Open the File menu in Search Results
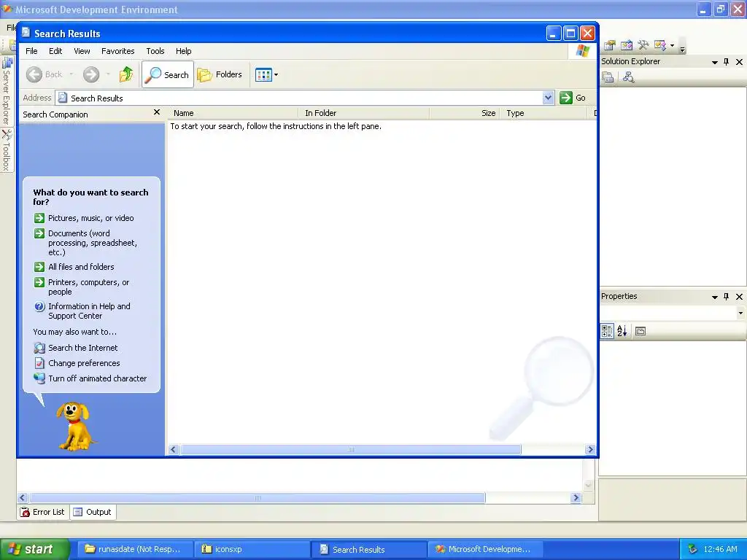 click(x=31, y=51)
